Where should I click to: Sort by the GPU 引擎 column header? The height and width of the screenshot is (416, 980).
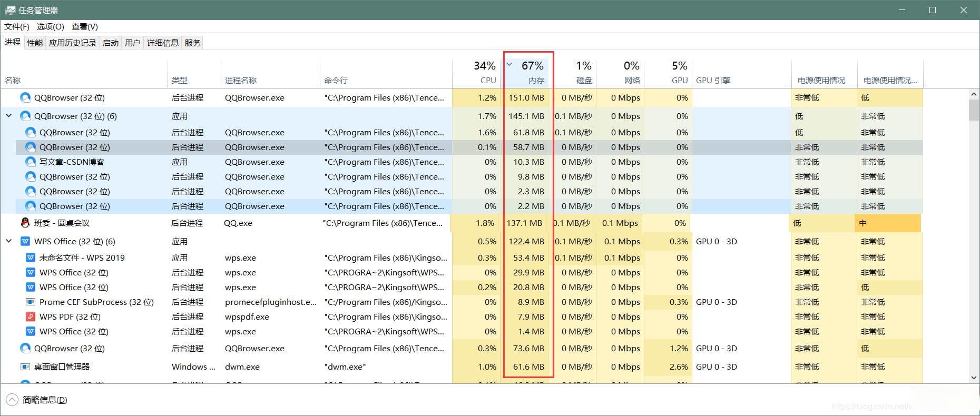[741, 73]
